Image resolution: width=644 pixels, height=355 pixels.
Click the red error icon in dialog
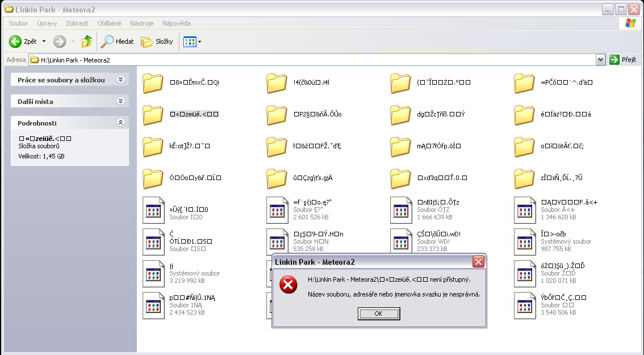tap(288, 285)
